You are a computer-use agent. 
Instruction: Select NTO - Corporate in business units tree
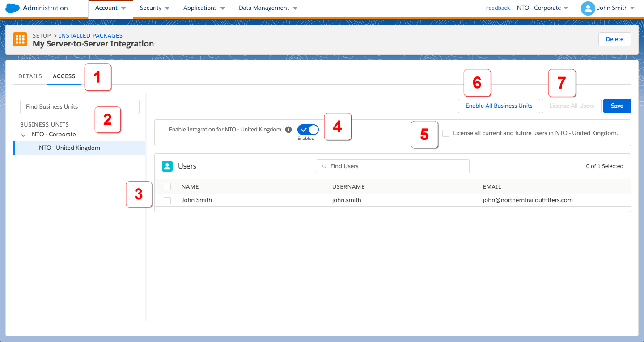54,135
